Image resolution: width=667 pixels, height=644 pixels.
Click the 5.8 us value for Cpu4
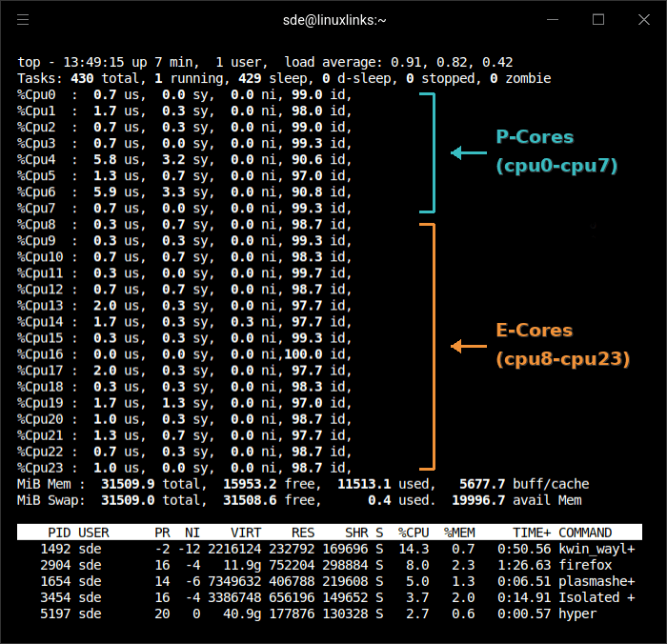click(105, 160)
